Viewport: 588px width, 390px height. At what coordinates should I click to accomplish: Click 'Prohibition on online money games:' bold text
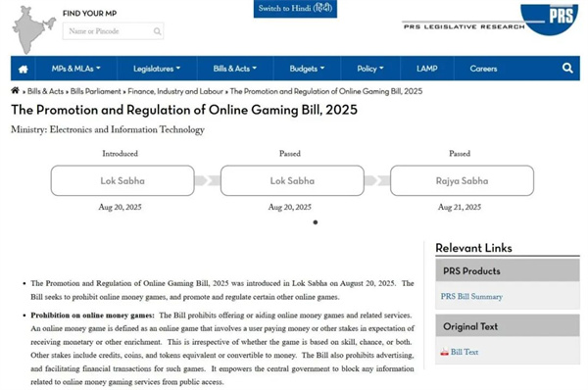tap(92, 315)
